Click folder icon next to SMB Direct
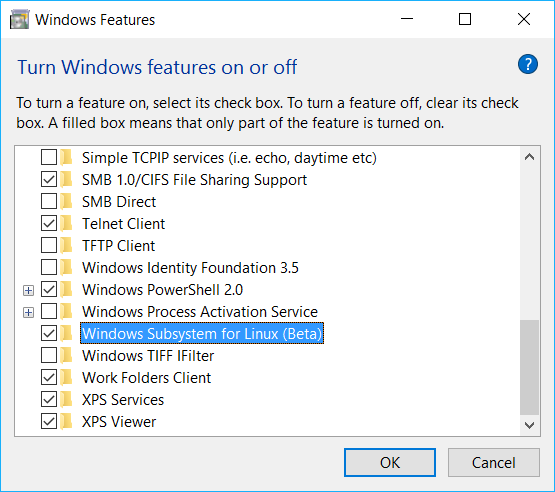The width and height of the screenshot is (555, 492). [66, 201]
